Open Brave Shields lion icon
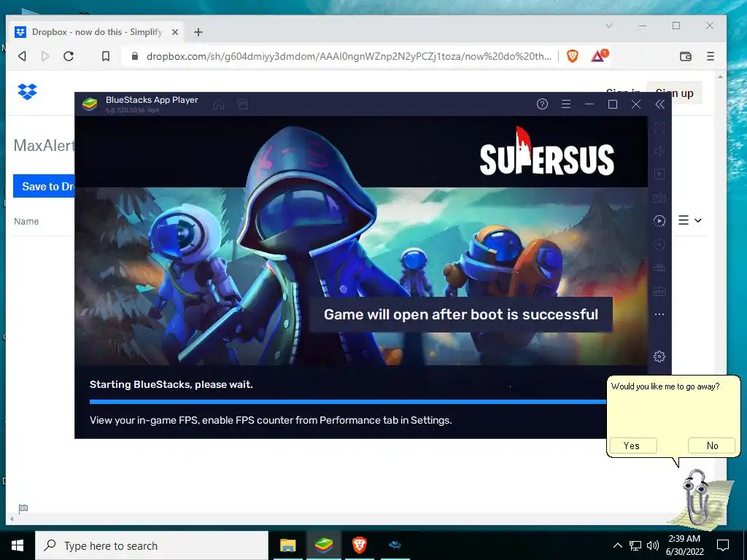Image resolution: width=747 pixels, height=560 pixels. point(573,56)
